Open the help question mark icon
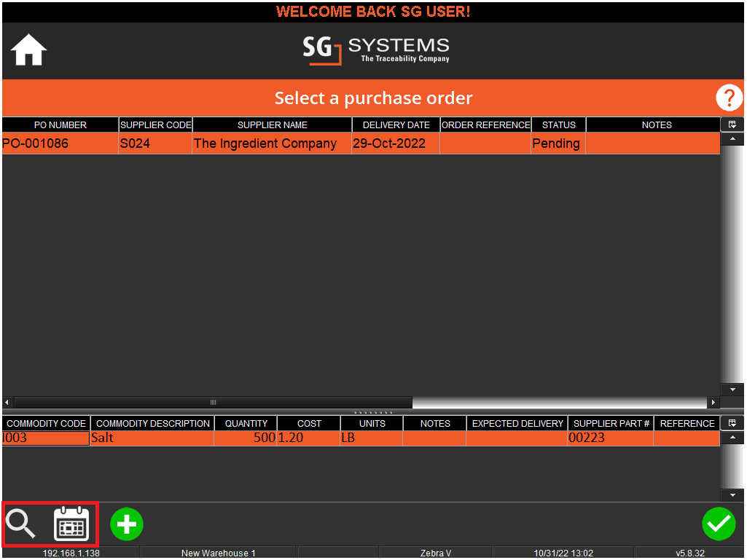This screenshot has height=560, width=747. pos(729,98)
